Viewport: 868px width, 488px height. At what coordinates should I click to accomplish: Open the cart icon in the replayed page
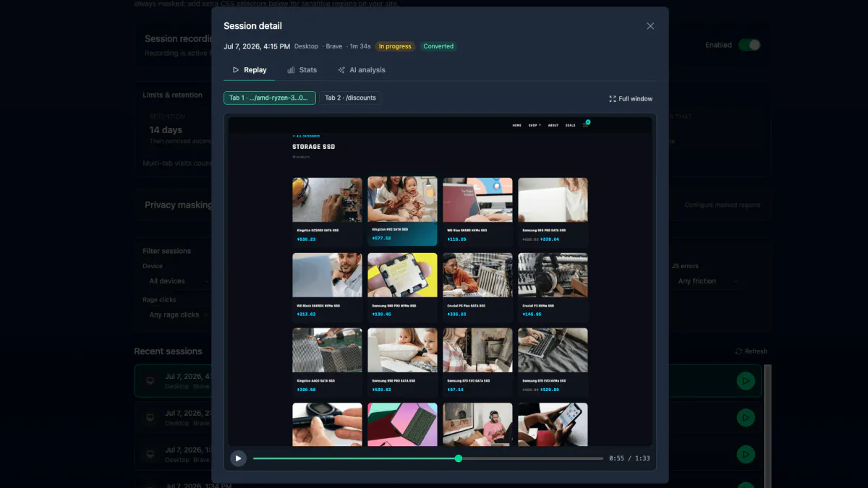tap(586, 124)
